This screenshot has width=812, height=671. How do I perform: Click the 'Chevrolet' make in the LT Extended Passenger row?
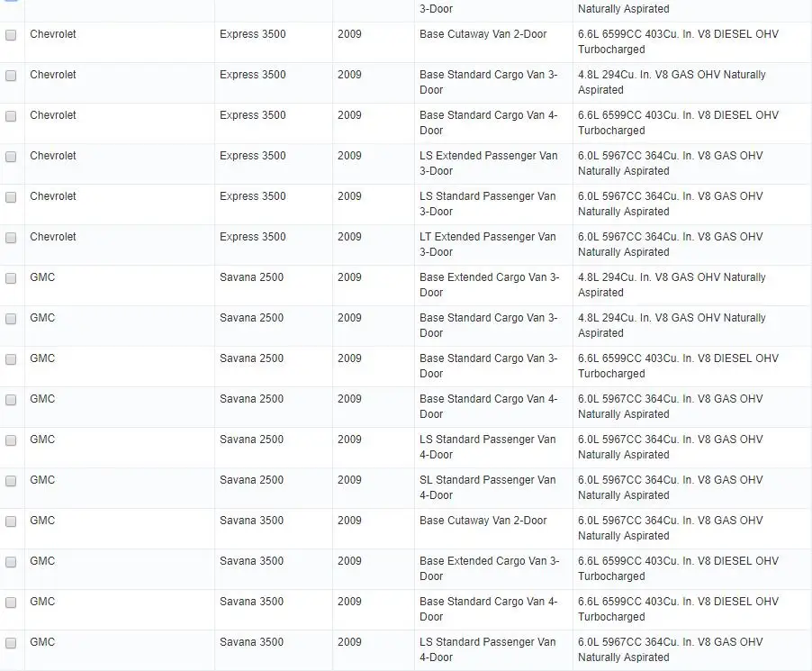[x=53, y=237]
